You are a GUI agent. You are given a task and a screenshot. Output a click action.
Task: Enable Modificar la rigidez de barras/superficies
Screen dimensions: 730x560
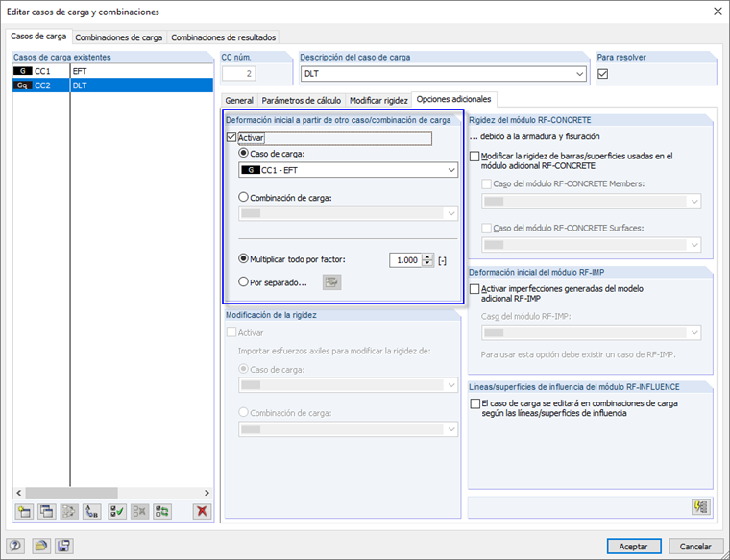point(474,157)
